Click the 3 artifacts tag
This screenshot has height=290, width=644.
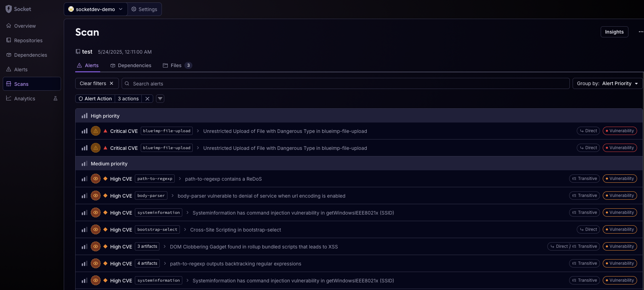tap(147, 246)
